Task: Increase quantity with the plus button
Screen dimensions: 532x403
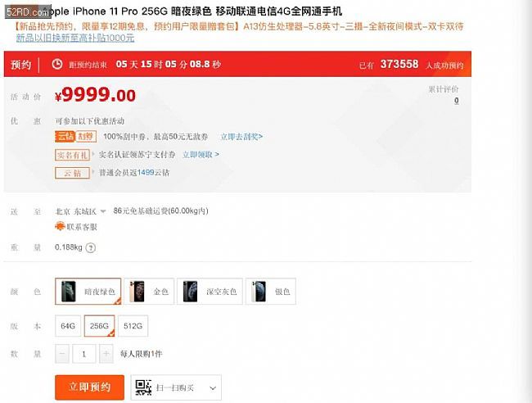Action: tap(106, 354)
